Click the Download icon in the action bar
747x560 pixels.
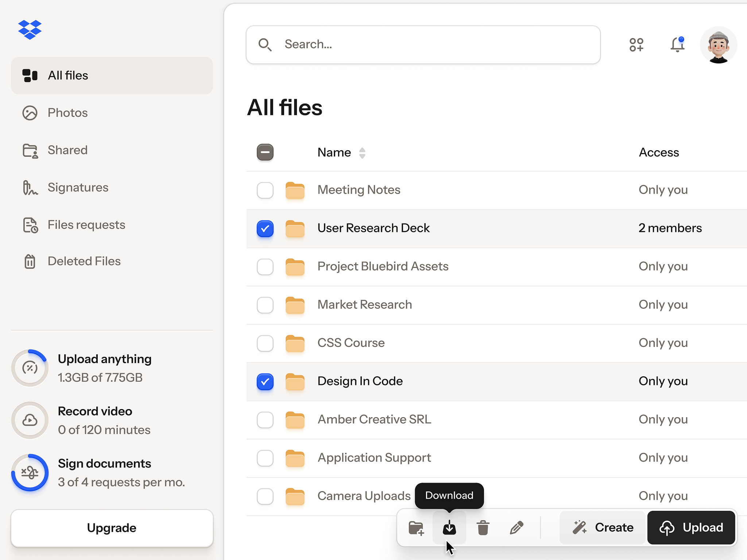click(x=449, y=528)
